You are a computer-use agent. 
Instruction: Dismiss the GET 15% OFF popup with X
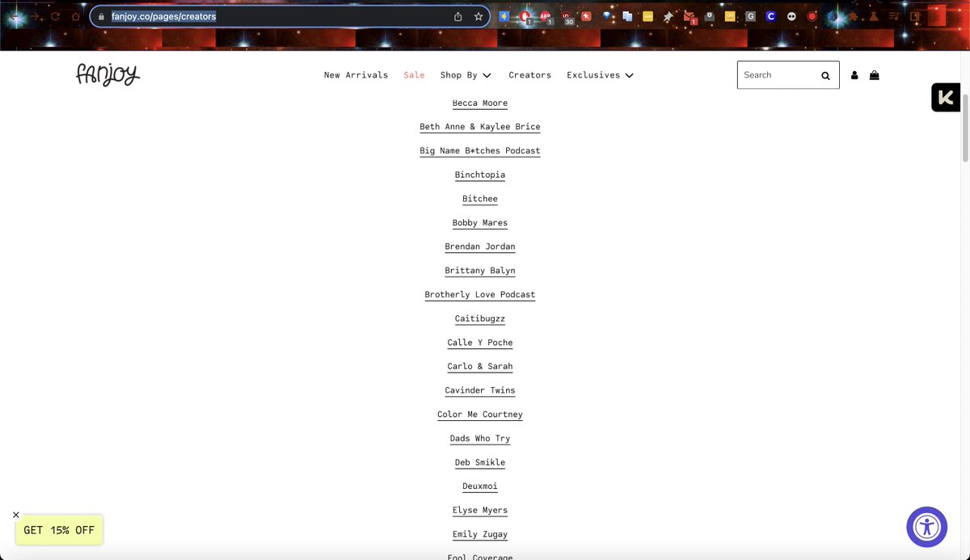click(15, 515)
